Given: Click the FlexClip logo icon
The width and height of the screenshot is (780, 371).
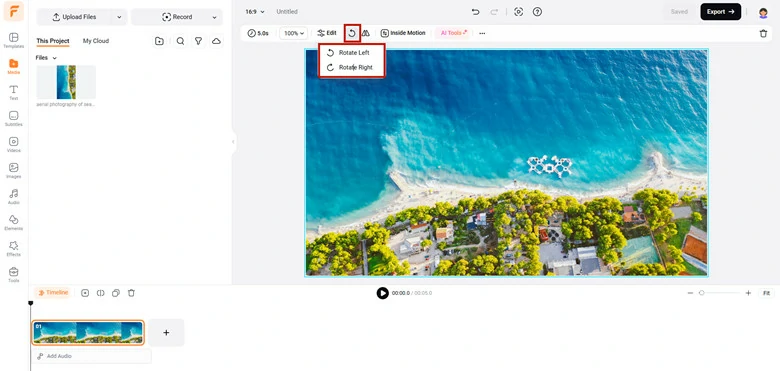Looking at the screenshot, I should pos(13,11).
